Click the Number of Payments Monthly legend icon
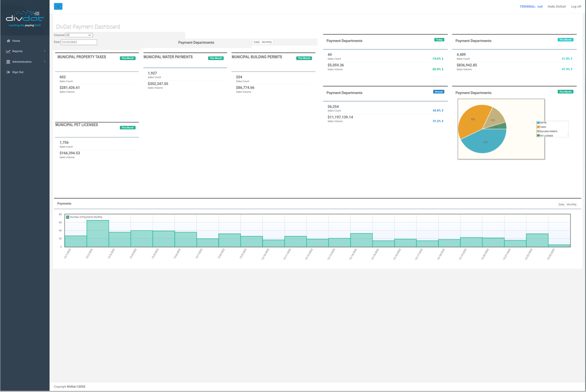Screen dimensions: 586x392 tap(67, 217)
